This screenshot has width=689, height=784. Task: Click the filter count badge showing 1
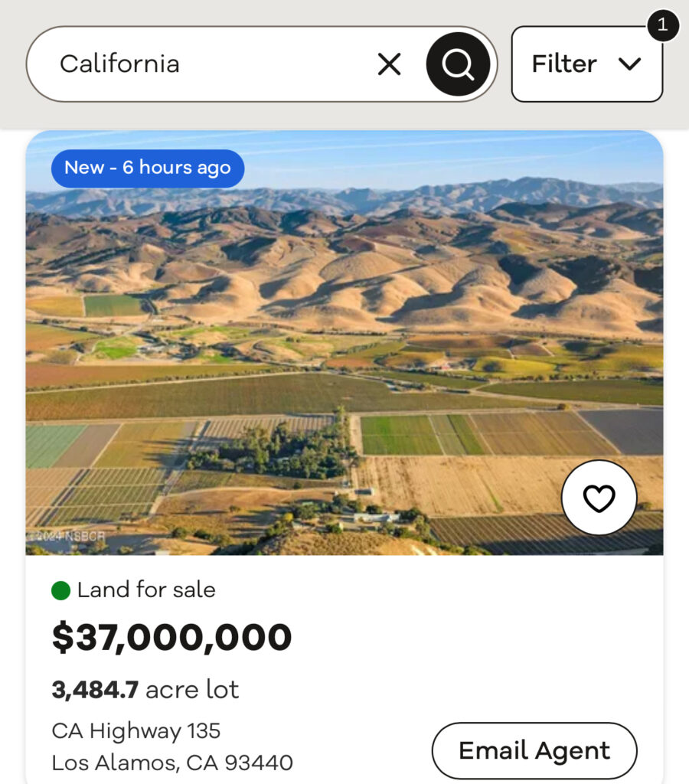click(x=662, y=25)
